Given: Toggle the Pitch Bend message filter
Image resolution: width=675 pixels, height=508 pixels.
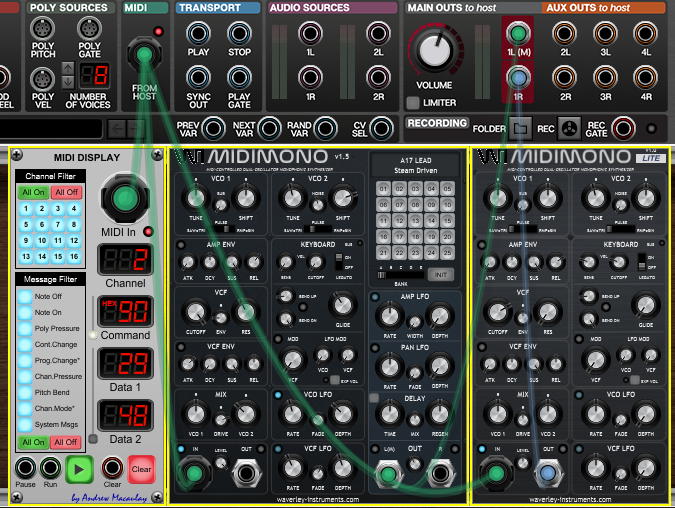Looking at the screenshot, I should click(25, 392).
